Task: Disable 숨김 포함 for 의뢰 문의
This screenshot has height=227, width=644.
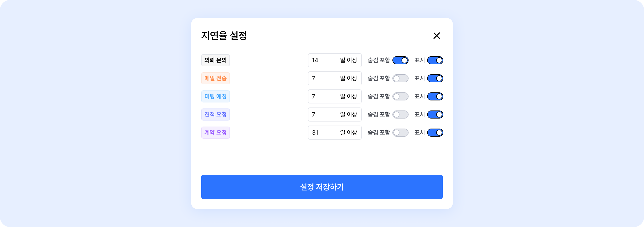Action: 400,60
